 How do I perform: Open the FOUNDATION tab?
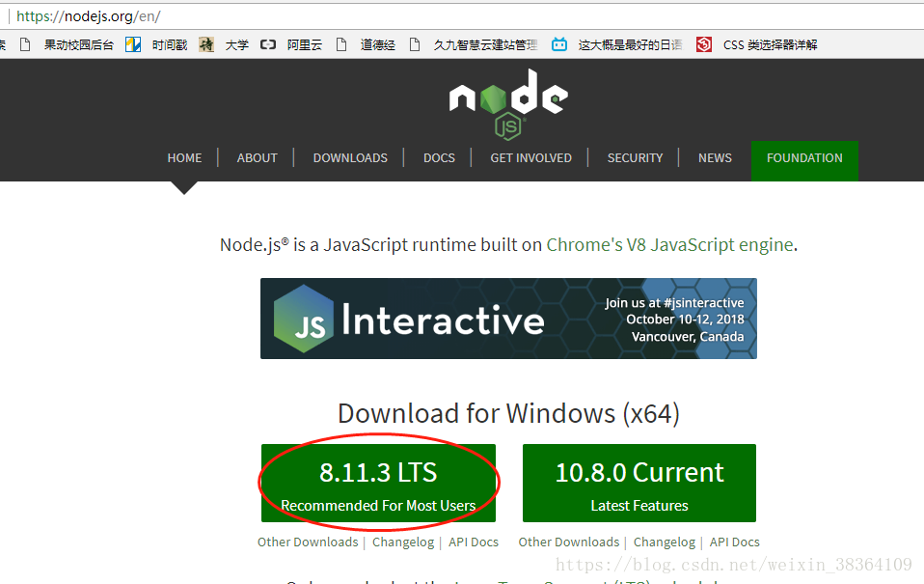pyautogui.click(x=804, y=160)
